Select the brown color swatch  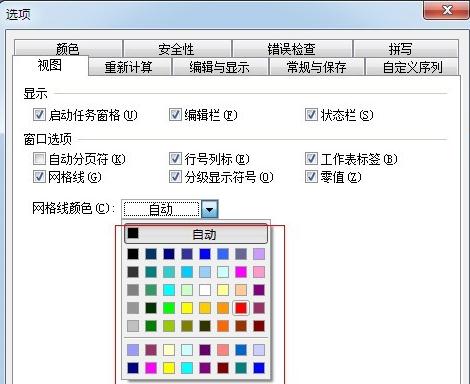(x=241, y=326)
